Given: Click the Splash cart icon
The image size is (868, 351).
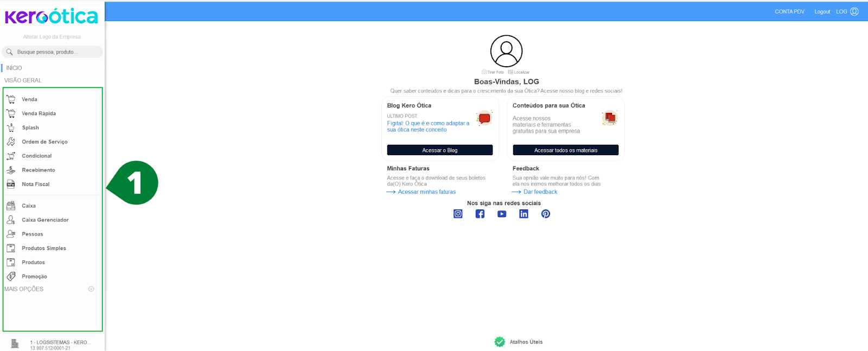Looking at the screenshot, I should tap(11, 127).
